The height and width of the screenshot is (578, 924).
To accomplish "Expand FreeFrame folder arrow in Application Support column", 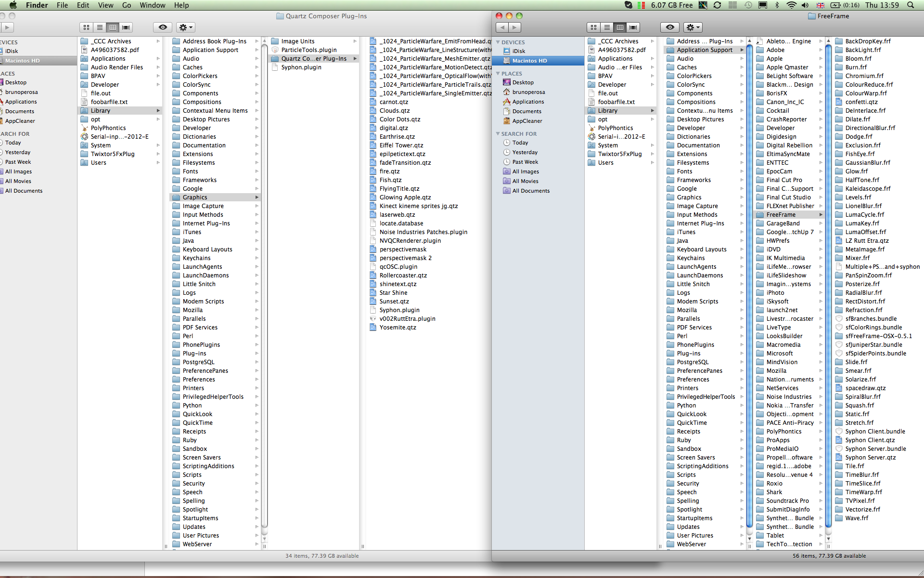I will coord(821,215).
